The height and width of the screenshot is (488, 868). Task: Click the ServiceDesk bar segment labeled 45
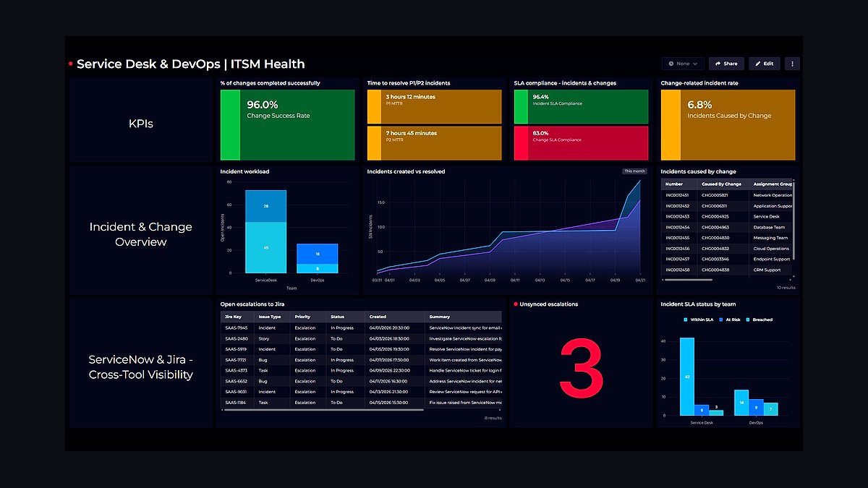pos(265,248)
